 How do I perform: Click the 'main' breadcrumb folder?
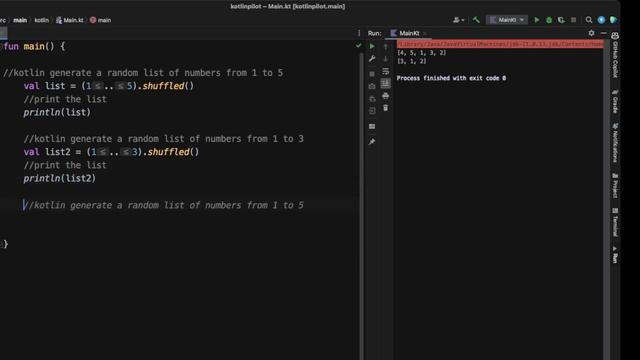pyautogui.click(x=20, y=20)
